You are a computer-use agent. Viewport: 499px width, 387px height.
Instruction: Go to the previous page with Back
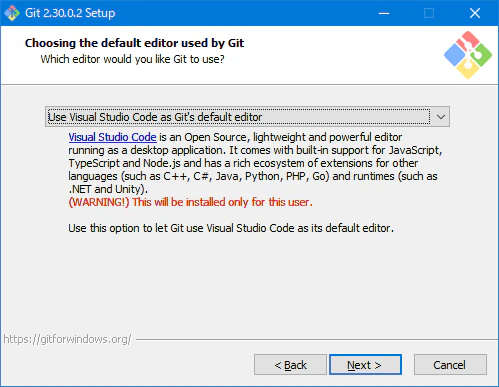[x=290, y=365]
